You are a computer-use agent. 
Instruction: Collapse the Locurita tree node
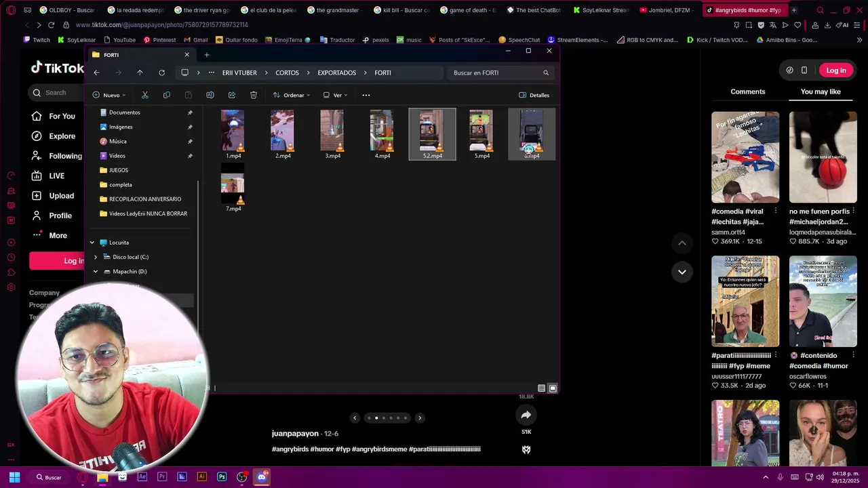[92, 243]
